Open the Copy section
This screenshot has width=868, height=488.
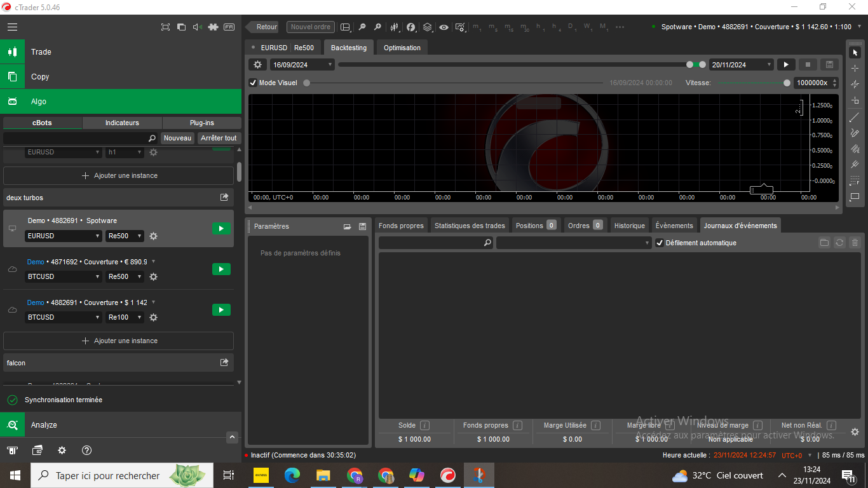121,76
